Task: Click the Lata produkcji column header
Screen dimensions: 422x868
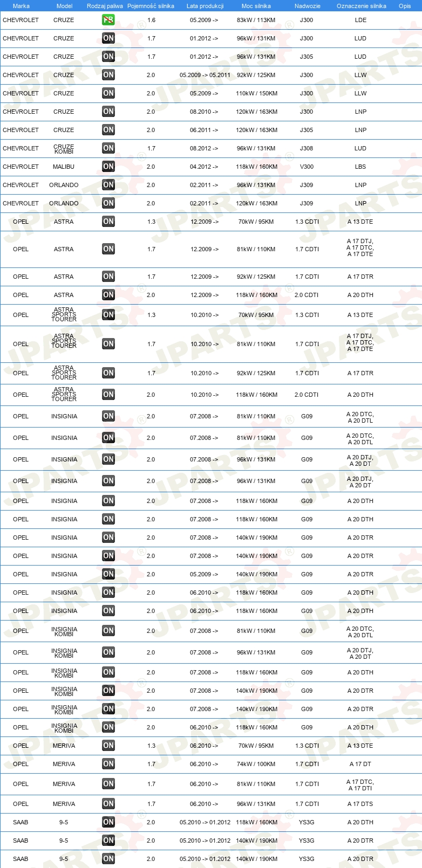Action: 205,6
